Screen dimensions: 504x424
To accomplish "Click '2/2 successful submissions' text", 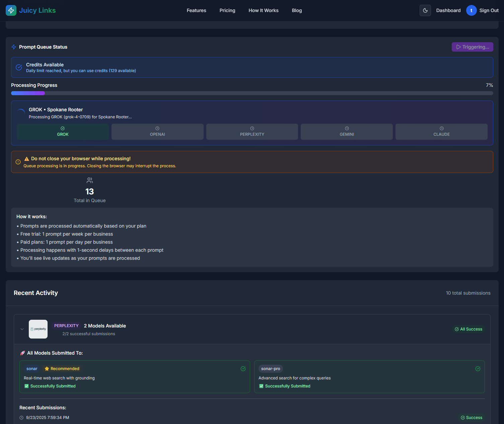I will [89, 334].
